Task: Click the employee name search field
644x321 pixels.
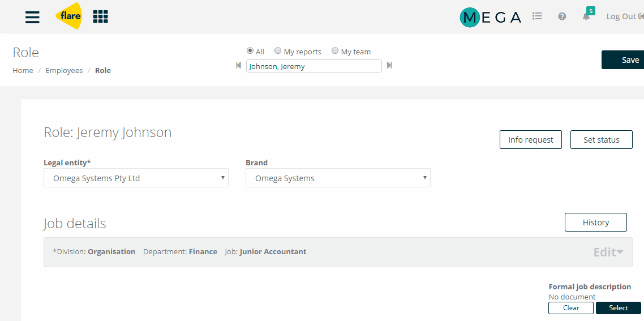Action: pos(314,66)
